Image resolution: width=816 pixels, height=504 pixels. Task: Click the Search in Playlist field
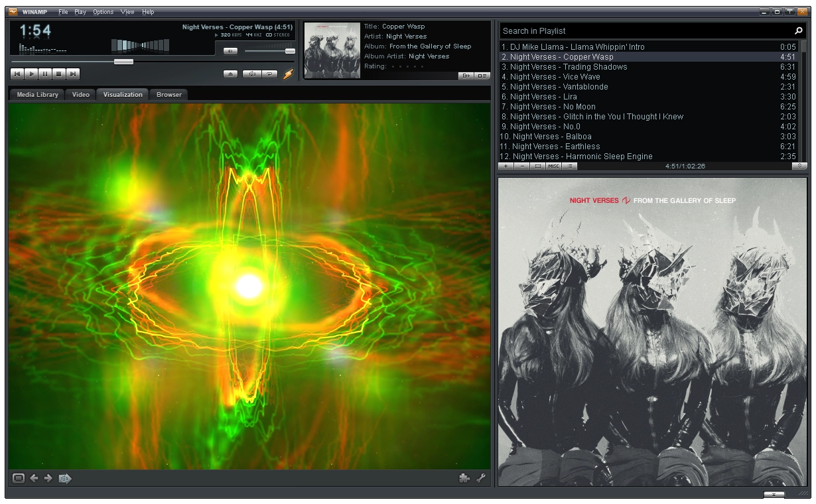(x=647, y=31)
